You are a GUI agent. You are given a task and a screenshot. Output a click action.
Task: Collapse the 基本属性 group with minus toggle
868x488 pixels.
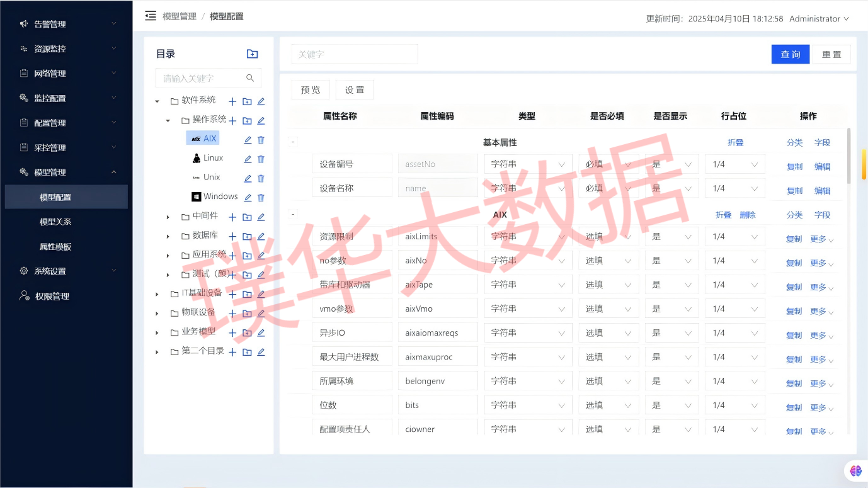tap(293, 142)
